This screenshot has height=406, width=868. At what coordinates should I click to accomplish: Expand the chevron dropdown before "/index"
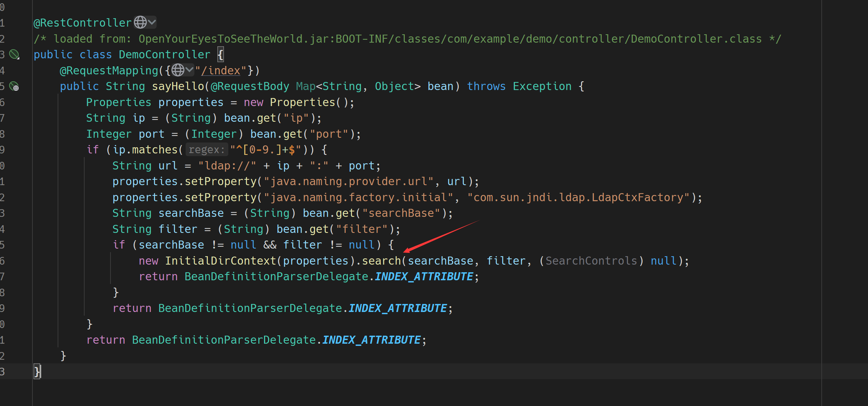tap(189, 70)
